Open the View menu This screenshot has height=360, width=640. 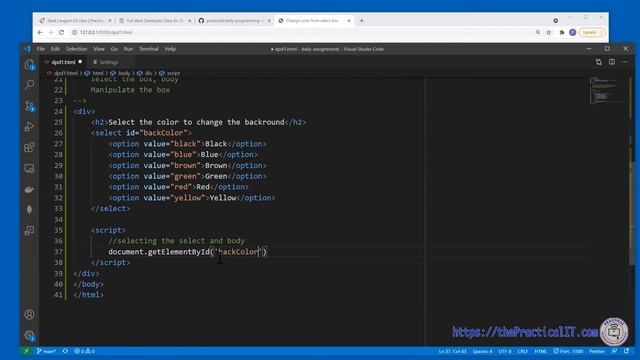pyautogui.click(x=99, y=49)
